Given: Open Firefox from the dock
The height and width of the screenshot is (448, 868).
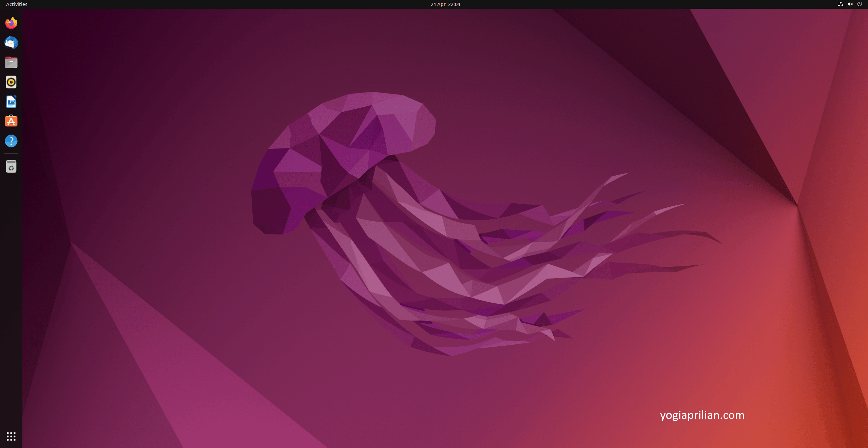Looking at the screenshot, I should (11, 23).
